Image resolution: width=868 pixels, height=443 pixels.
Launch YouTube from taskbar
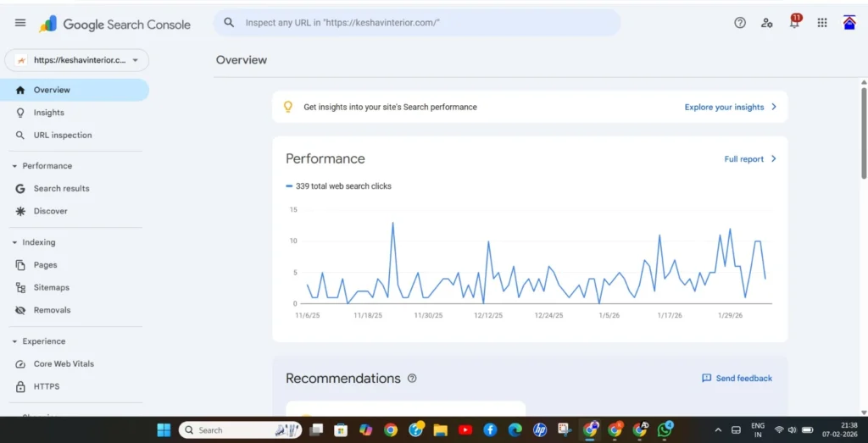click(465, 429)
